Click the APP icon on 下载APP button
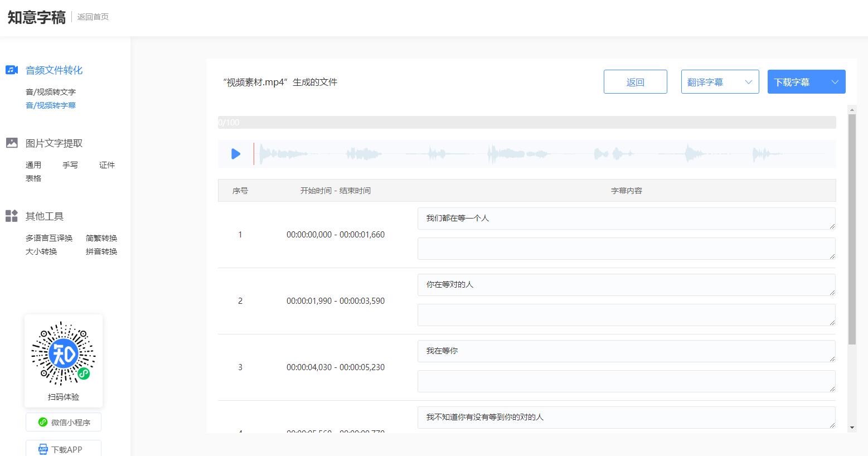This screenshot has width=868, height=456. [44, 449]
